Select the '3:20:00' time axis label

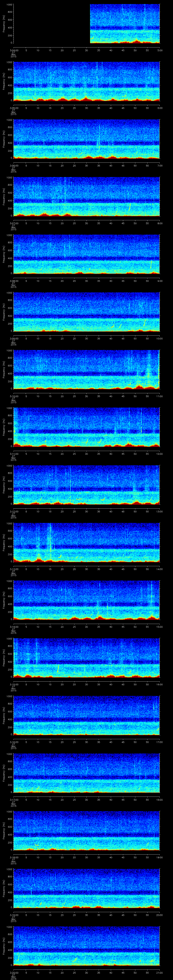tap(14, 973)
